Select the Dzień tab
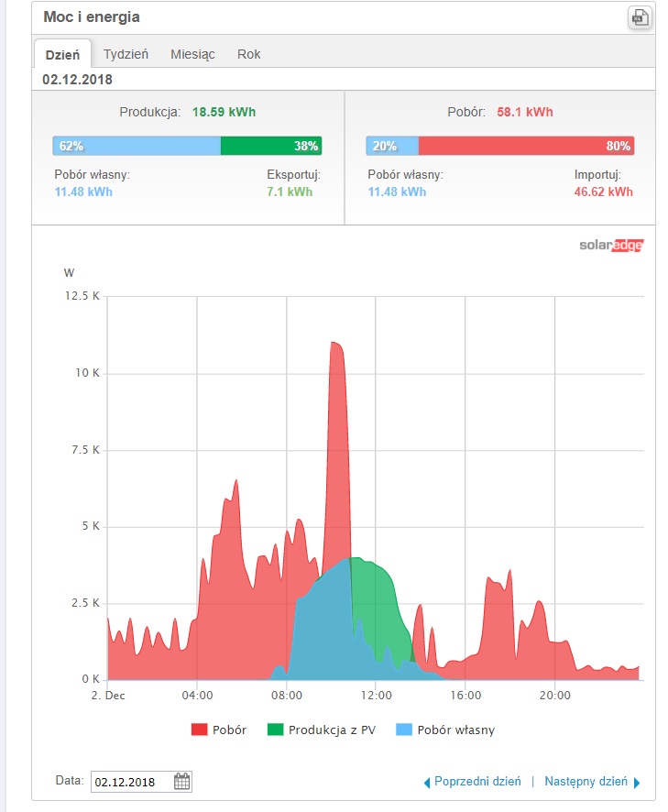 [x=63, y=54]
